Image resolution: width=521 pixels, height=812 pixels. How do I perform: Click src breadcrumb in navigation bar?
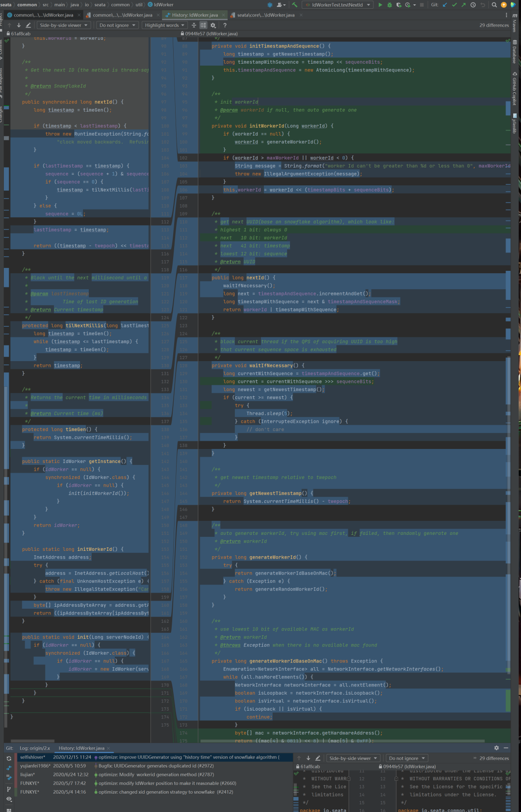click(x=46, y=5)
